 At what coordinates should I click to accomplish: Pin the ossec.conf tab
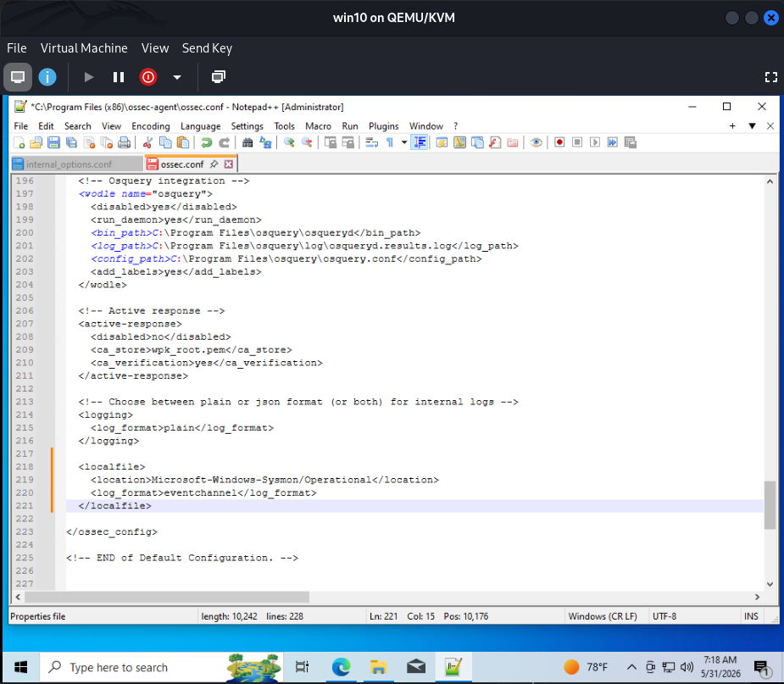pyautogui.click(x=214, y=164)
